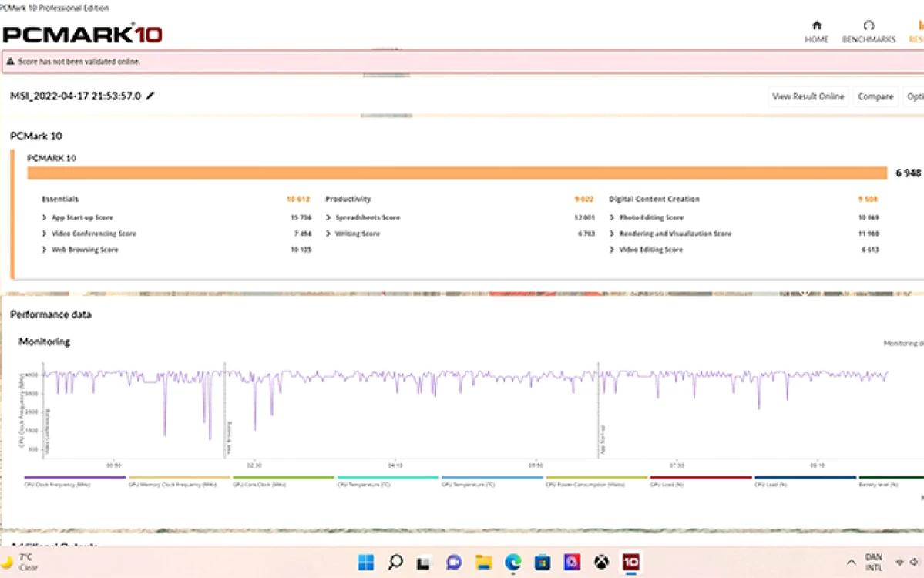The height and width of the screenshot is (578, 924).
Task: Open the purple app icon beside the Xbox icon
Action: click(x=572, y=562)
